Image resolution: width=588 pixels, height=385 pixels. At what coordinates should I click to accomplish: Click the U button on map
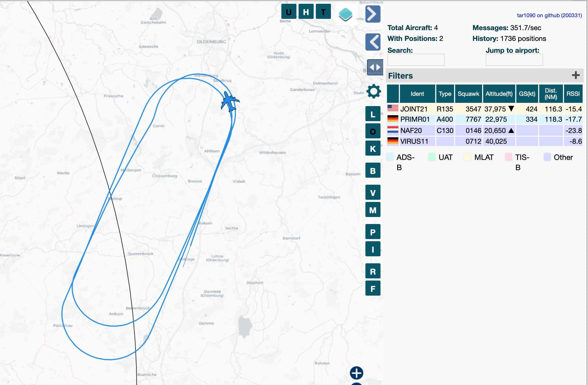[289, 12]
